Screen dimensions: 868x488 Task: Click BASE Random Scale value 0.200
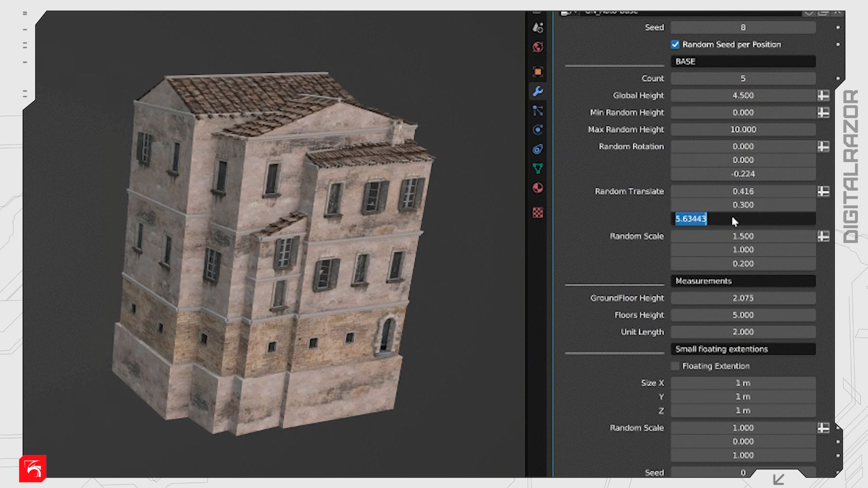pyautogui.click(x=743, y=263)
